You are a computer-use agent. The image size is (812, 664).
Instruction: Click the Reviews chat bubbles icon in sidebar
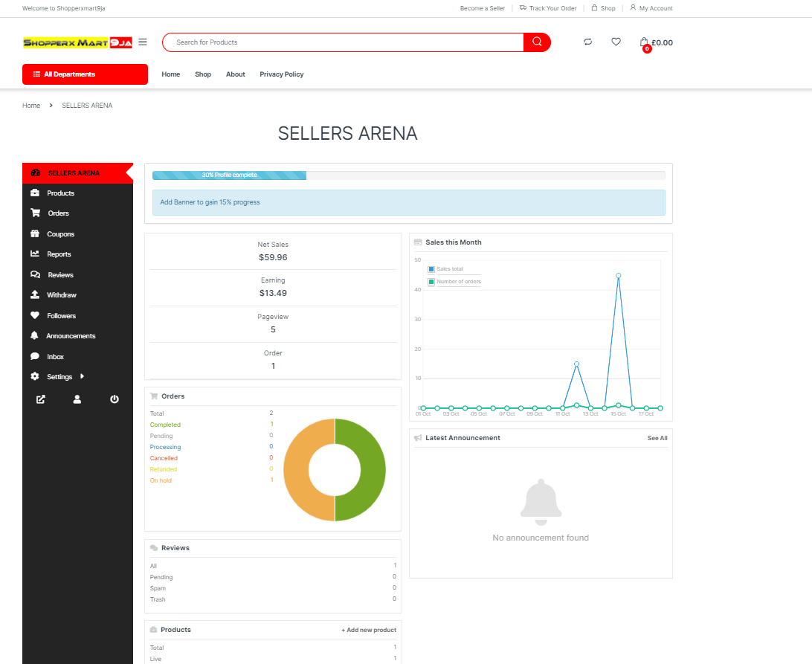[x=35, y=274]
